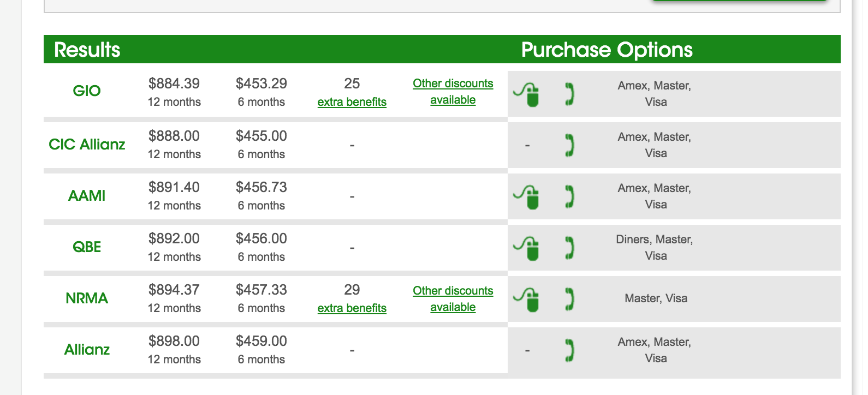Select the CIC Allianz insurer name
This screenshot has height=395, width=868.
87,144
